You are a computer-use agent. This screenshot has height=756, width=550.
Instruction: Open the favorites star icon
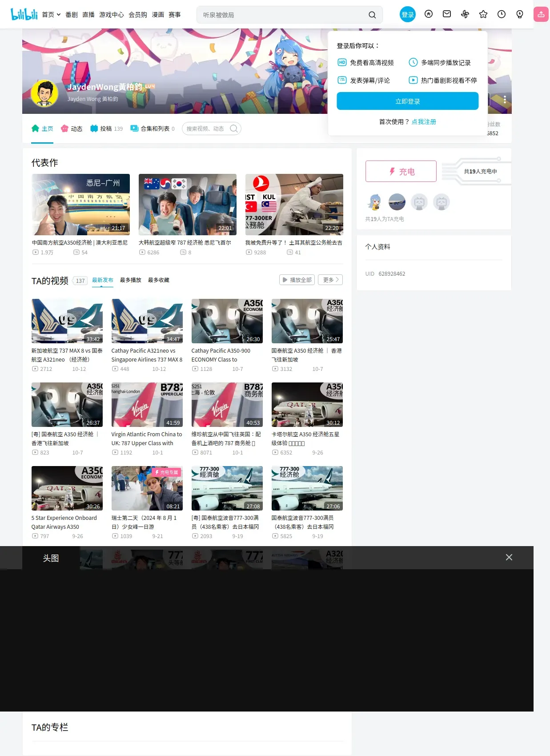[483, 14]
